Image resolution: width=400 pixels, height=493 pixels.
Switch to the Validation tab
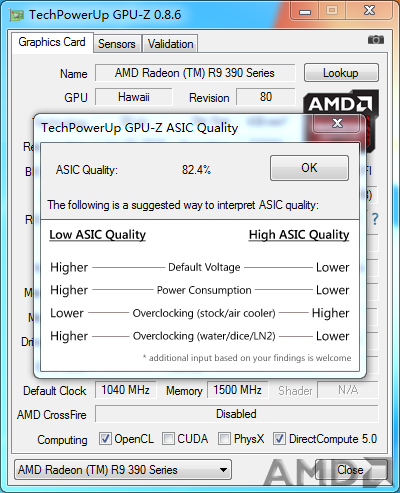(170, 44)
